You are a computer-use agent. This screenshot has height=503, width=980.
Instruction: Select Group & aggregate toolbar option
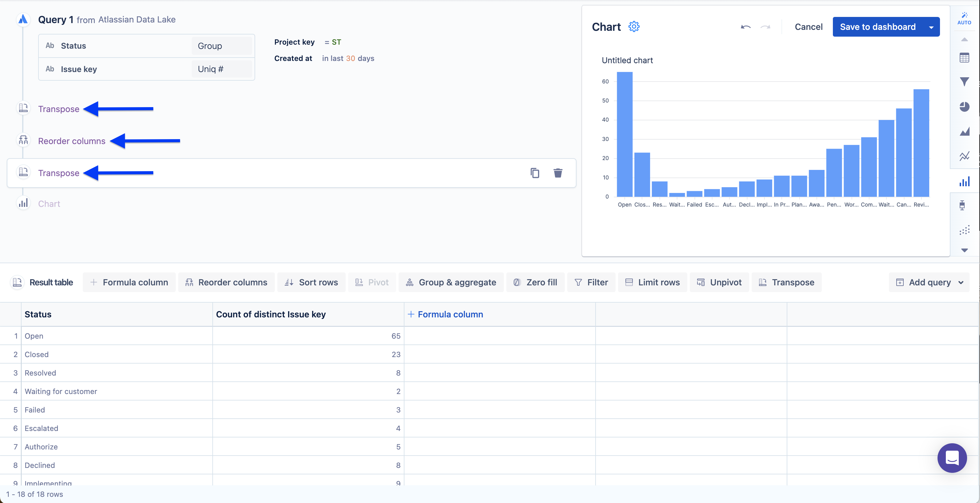451,282
